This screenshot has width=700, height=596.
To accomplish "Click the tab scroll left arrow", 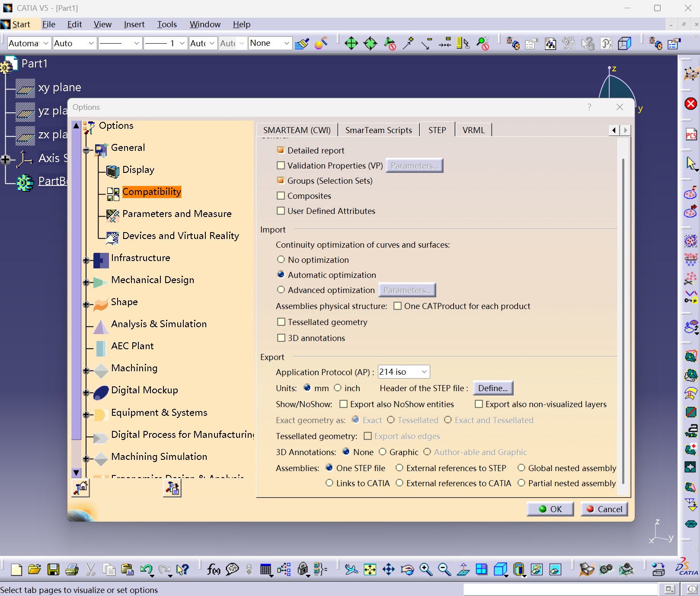I will [614, 130].
